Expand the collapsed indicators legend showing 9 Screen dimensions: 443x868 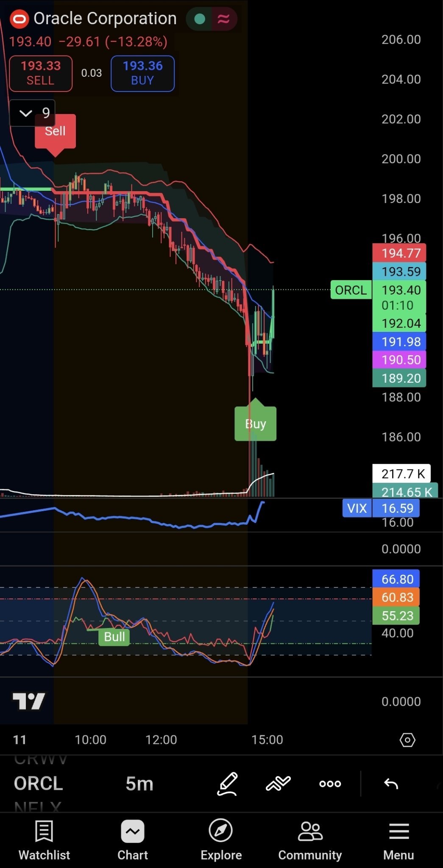click(x=33, y=113)
